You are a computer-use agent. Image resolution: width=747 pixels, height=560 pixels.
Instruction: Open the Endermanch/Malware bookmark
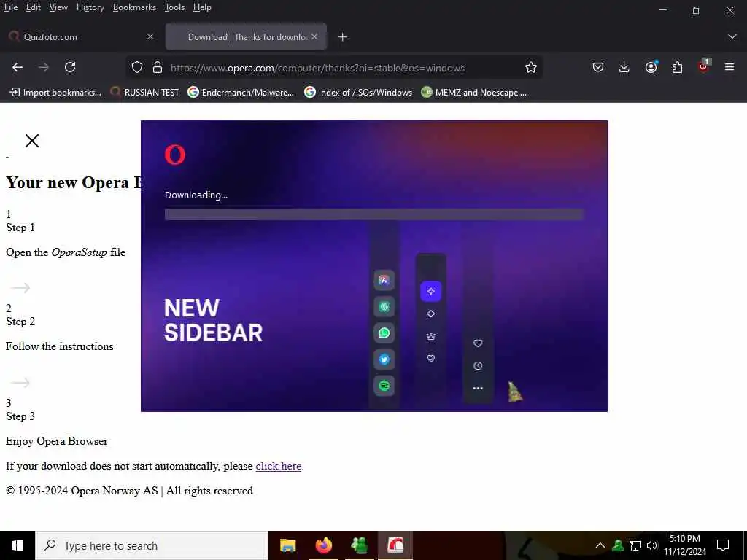coord(241,93)
